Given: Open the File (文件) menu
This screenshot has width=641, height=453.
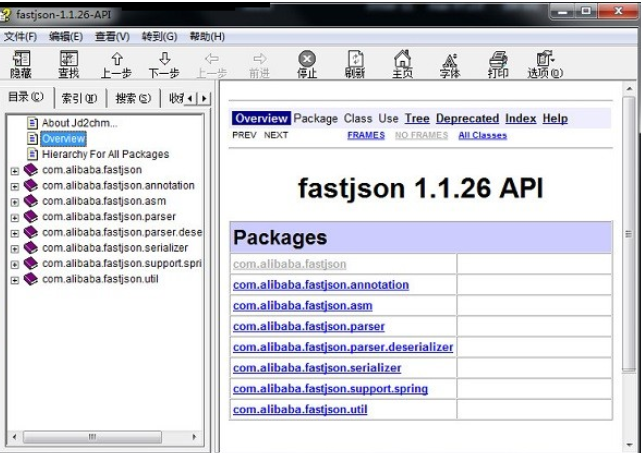Looking at the screenshot, I should coord(20,37).
